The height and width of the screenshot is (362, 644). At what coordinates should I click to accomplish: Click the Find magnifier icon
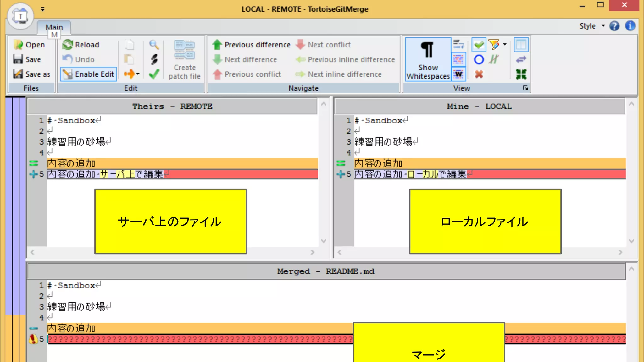154,45
